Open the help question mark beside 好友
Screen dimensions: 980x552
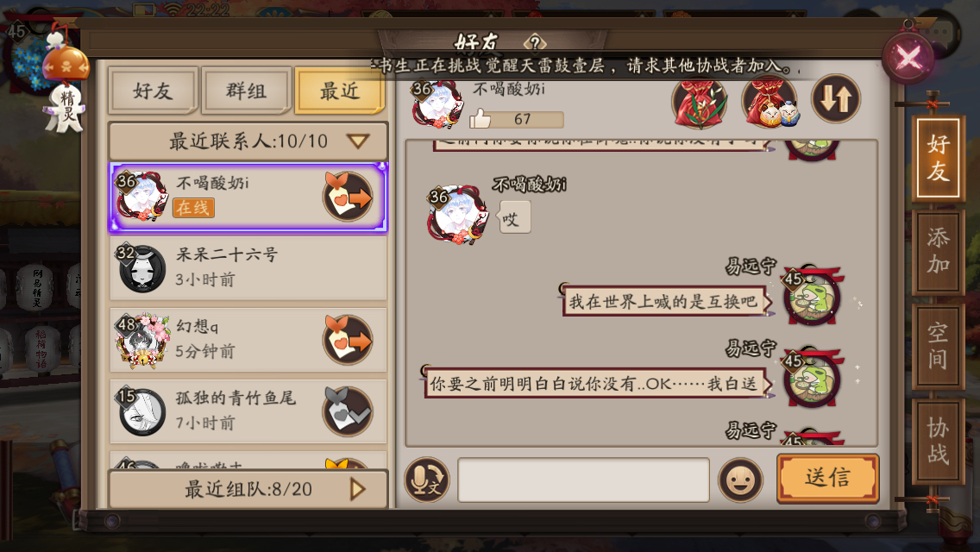pyautogui.click(x=535, y=43)
